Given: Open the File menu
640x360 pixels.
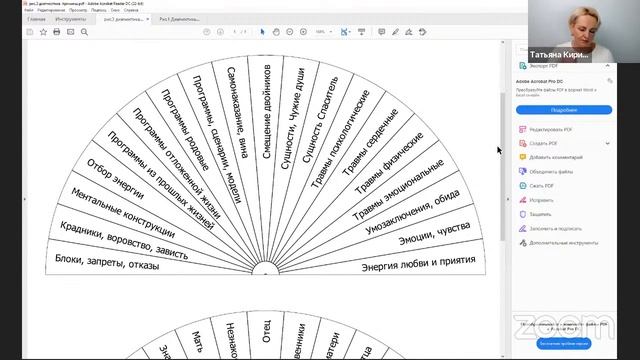Looking at the screenshot, I should point(29,10).
